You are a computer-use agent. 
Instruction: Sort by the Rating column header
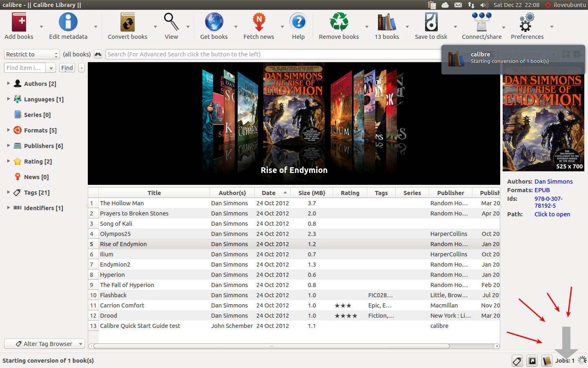click(350, 193)
